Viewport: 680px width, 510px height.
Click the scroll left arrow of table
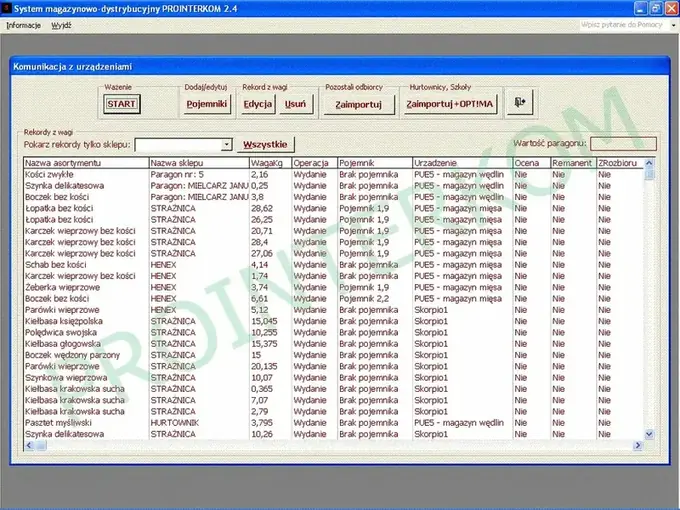[x=29, y=445]
